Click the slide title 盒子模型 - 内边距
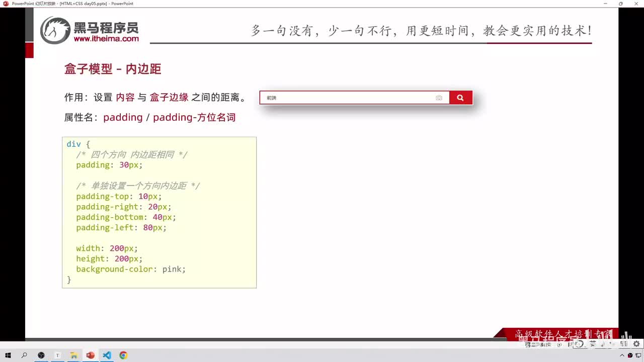644x362 pixels. pyautogui.click(x=113, y=69)
